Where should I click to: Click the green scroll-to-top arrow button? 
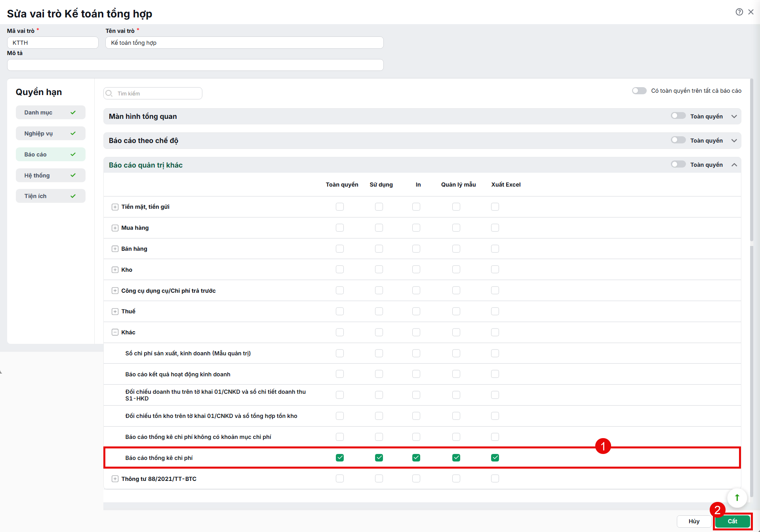coord(737,498)
